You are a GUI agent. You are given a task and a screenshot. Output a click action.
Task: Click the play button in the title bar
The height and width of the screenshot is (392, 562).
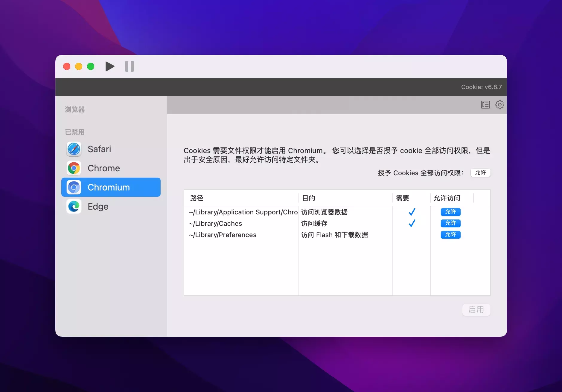click(110, 66)
